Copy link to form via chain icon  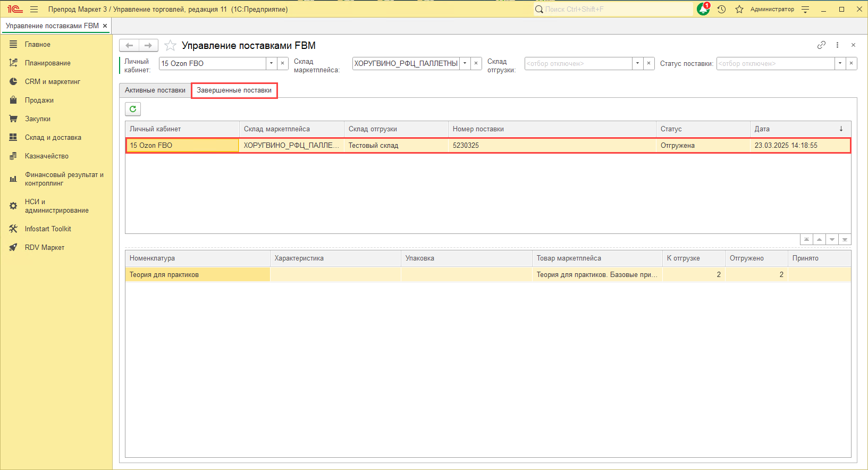coord(821,45)
